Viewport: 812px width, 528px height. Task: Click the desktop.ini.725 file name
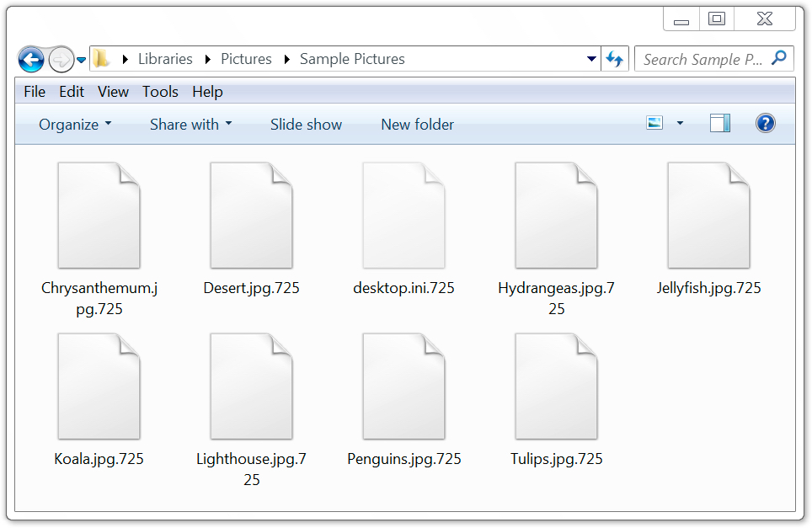tap(404, 288)
